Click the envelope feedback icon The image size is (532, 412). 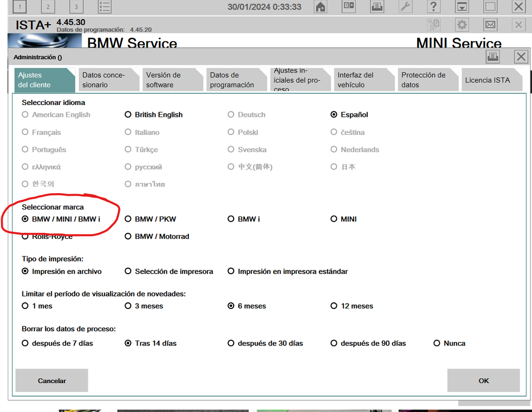pyautogui.click(x=490, y=24)
